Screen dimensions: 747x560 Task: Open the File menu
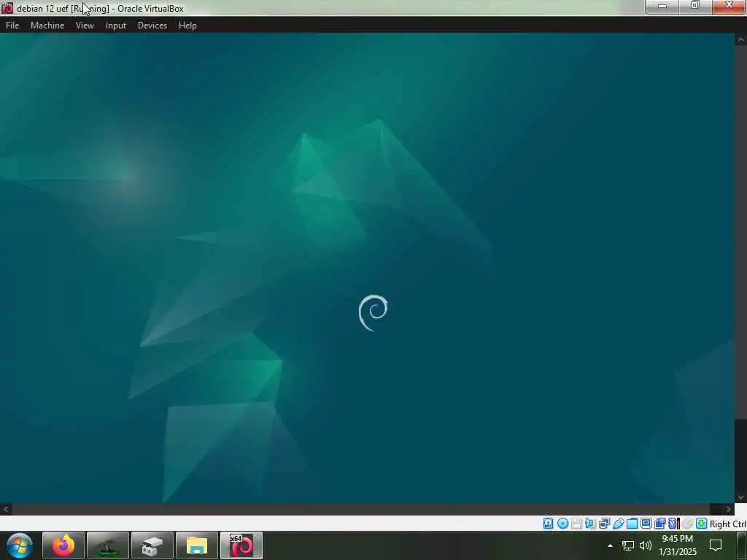coord(12,26)
